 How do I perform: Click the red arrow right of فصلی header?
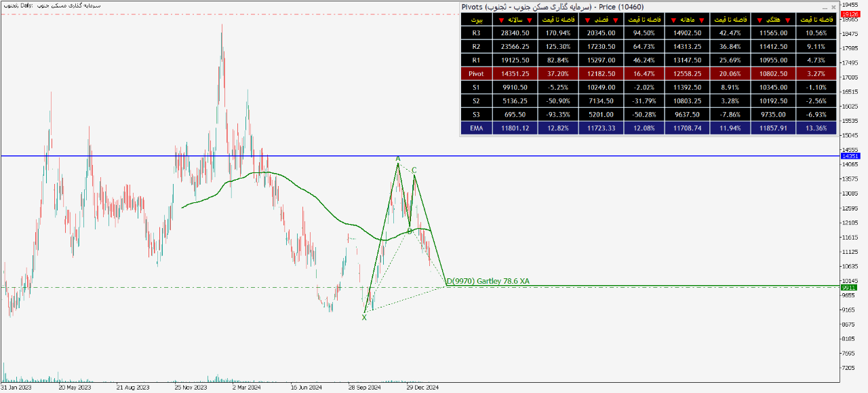pyautogui.click(x=615, y=20)
